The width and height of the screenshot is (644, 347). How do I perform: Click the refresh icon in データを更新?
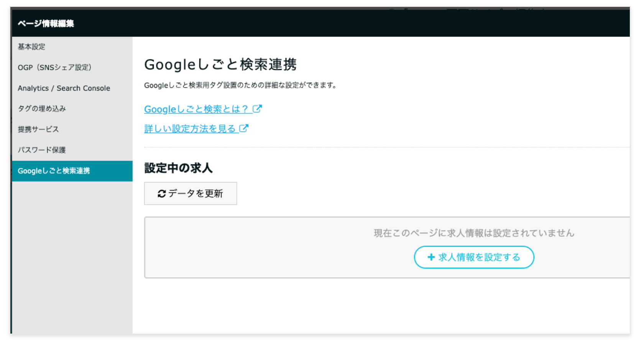(162, 194)
